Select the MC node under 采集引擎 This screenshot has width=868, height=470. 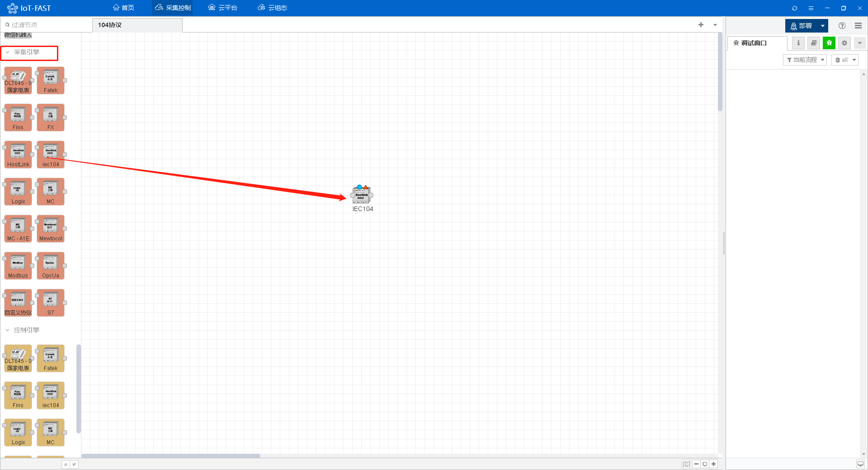(x=51, y=192)
